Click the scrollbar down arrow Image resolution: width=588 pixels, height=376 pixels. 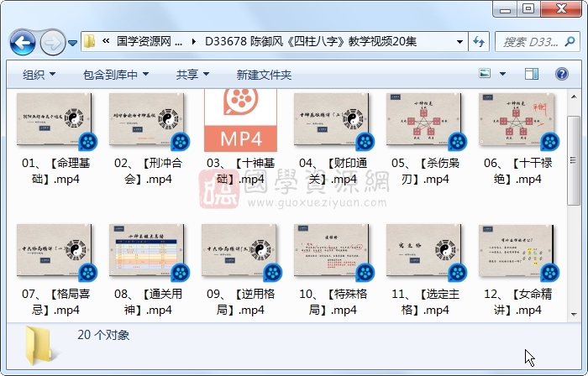coord(574,314)
